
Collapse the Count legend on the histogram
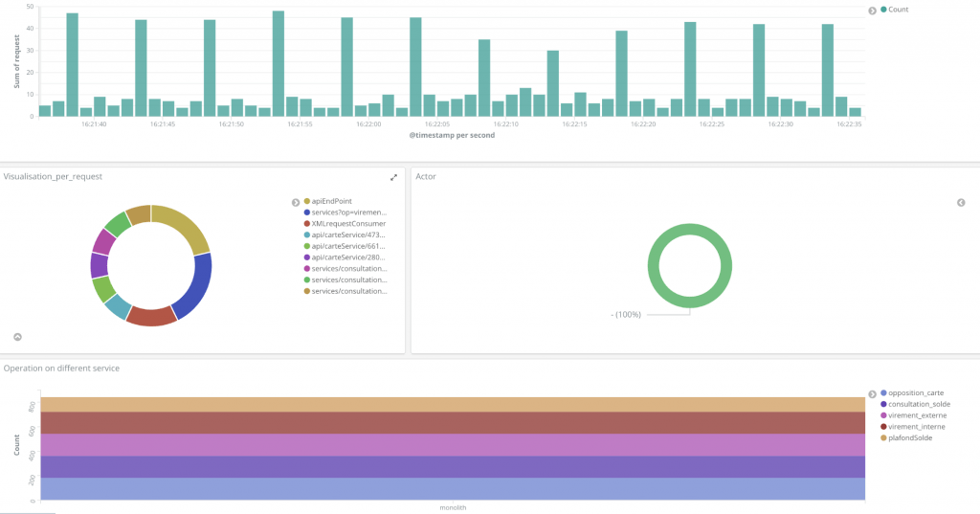pos(872,10)
